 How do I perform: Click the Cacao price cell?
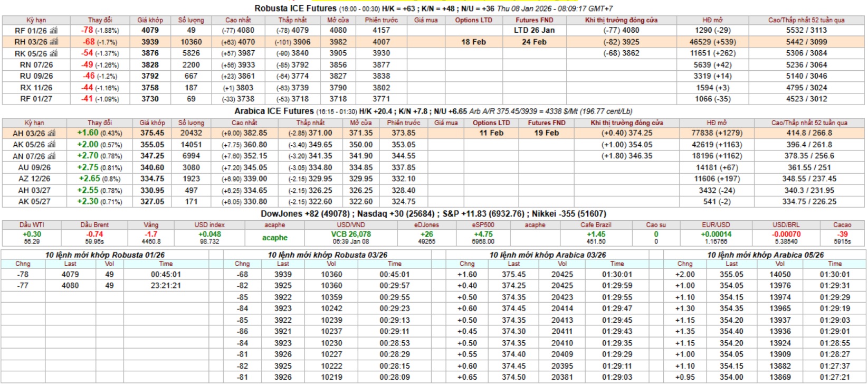point(842,237)
